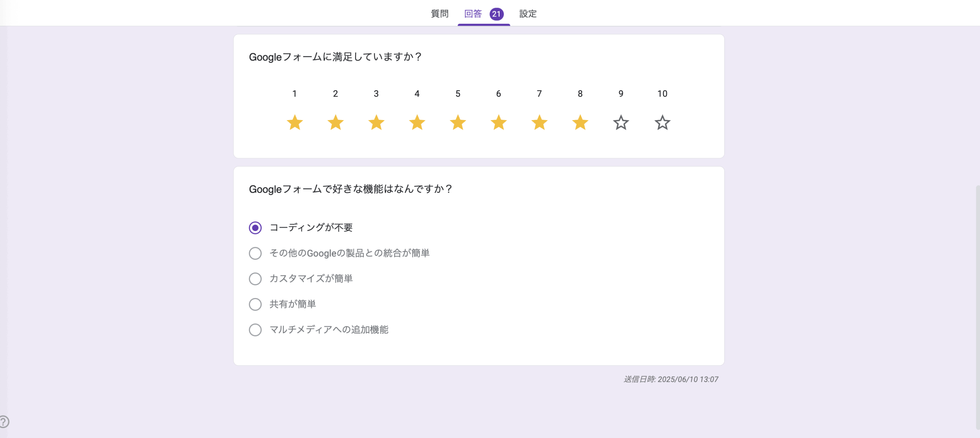Click the rating scale number 1 label
Screen dimensions: 980x438
tap(294, 94)
